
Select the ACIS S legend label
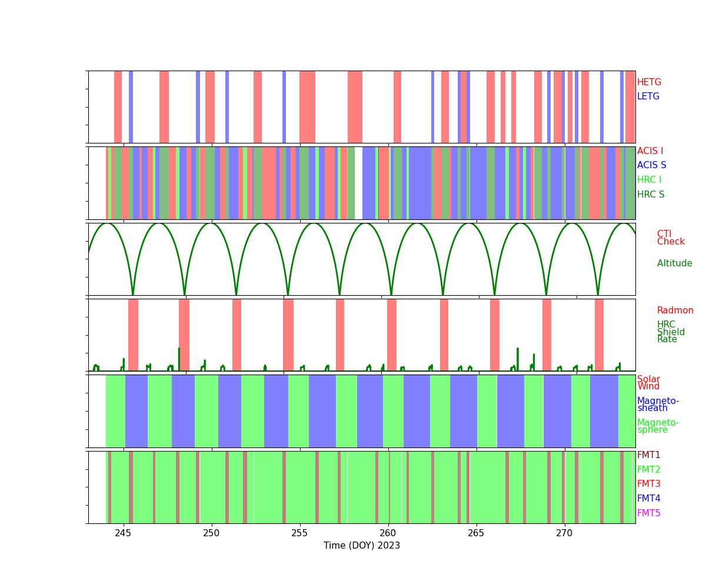[652, 166]
